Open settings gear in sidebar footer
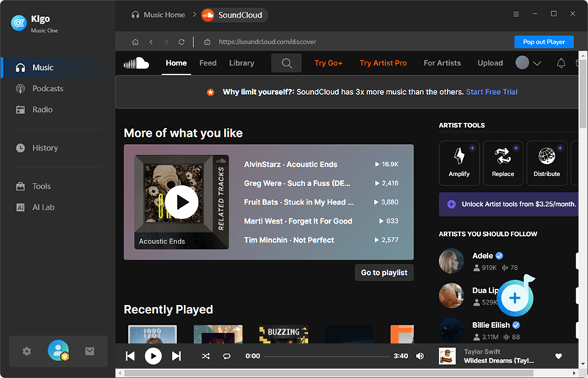The width and height of the screenshot is (588, 378). (26, 352)
